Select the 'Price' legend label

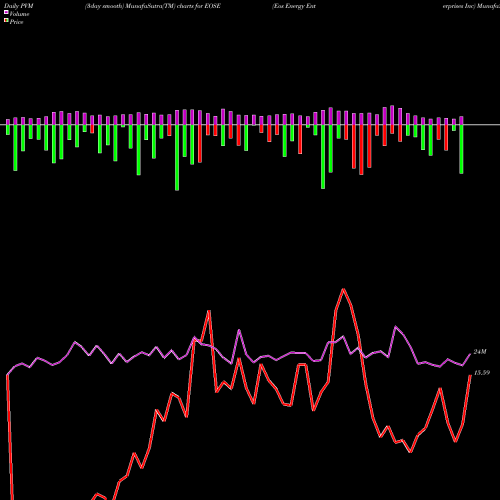tap(16, 22)
